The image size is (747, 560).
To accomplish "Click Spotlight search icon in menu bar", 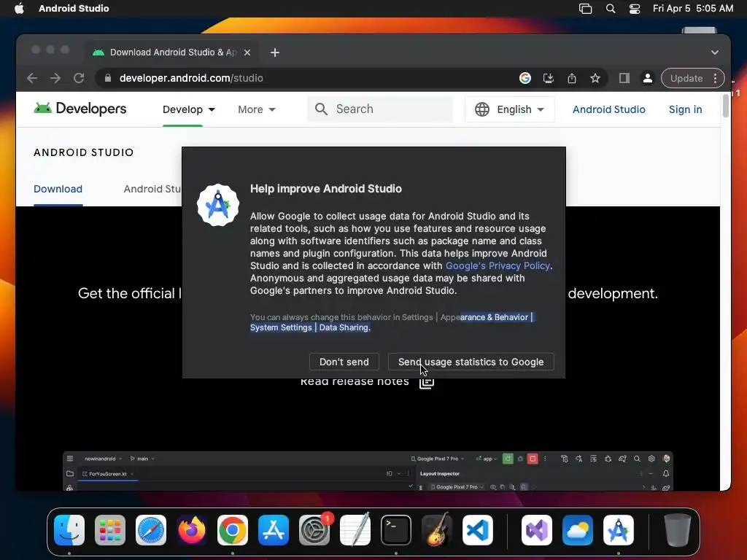I will point(611,9).
